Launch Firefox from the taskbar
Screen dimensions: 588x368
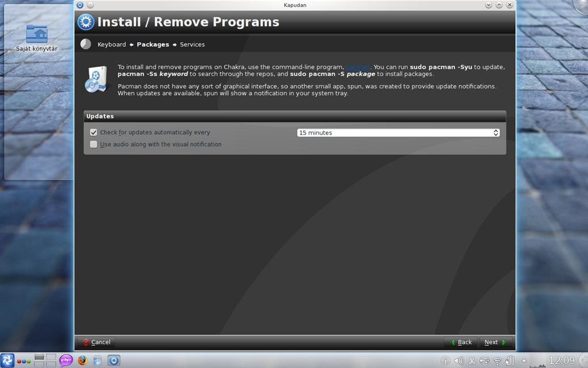coord(83,361)
